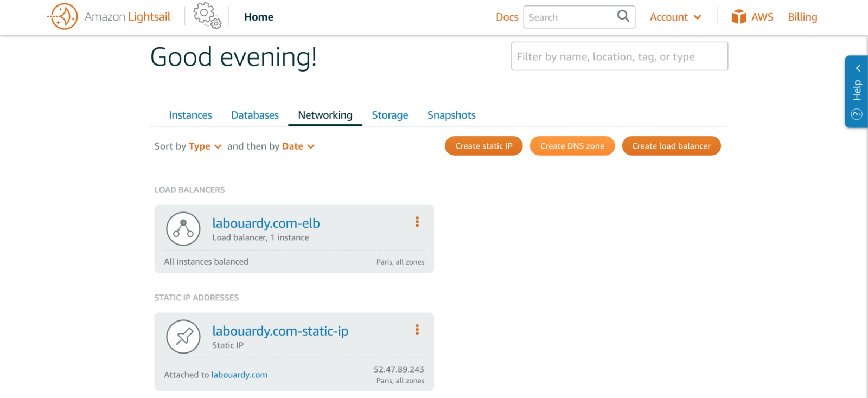868x398 pixels.
Task: Click the STATIC IP ADDRESSES section heading
Action: (196, 298)
